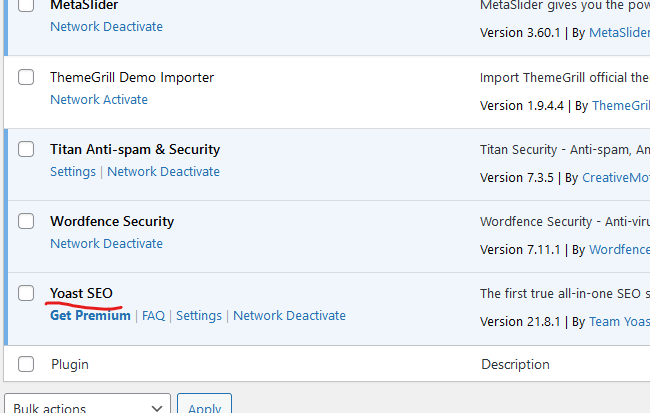Toggle the select-all checkbox beside Plugin footer

pos(26,364)
